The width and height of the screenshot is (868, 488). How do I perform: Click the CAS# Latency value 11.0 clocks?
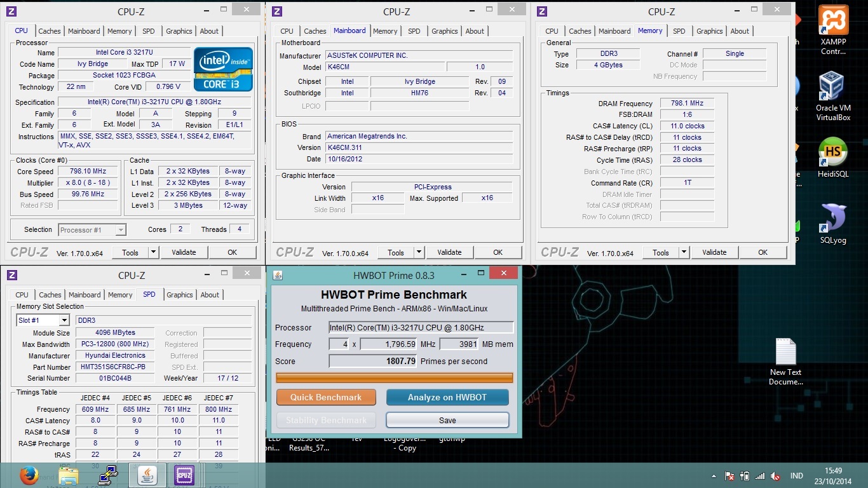(687, 126)
